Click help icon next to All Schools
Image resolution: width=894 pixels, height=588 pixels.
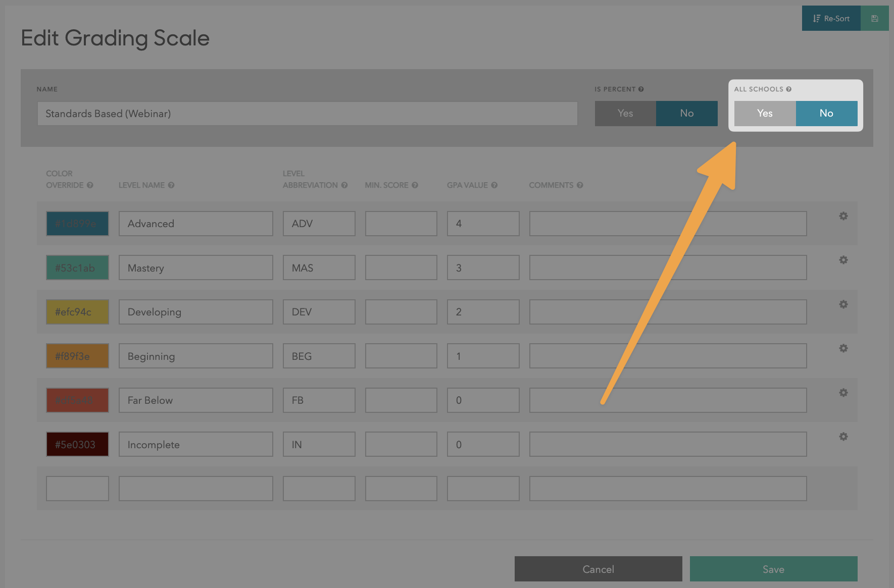788,89
